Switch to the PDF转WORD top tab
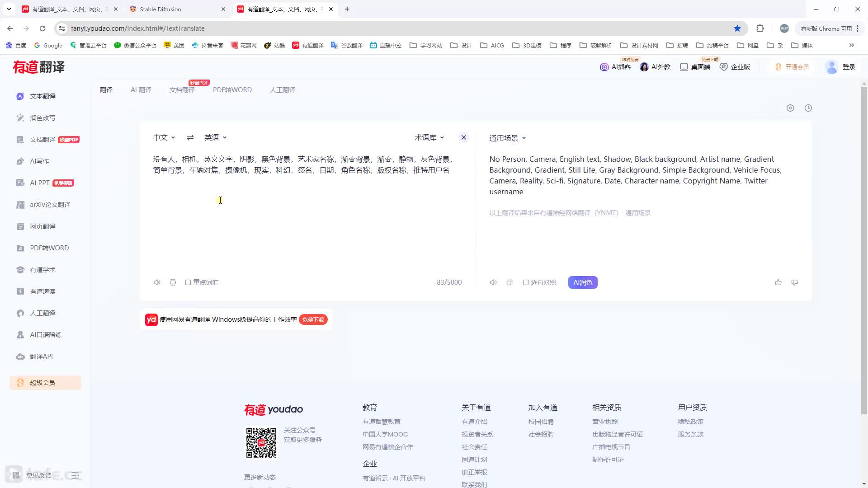Screen dimensions: 868x488 tap(232, 90)
